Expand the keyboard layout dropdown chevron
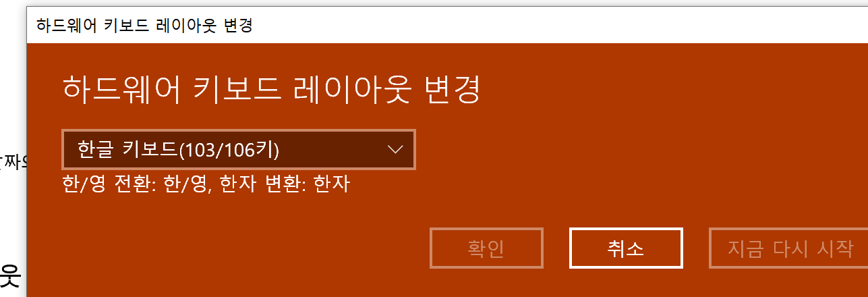Image resolution: width=868 pixels, height=297 pixels. [x=396, y=150]
